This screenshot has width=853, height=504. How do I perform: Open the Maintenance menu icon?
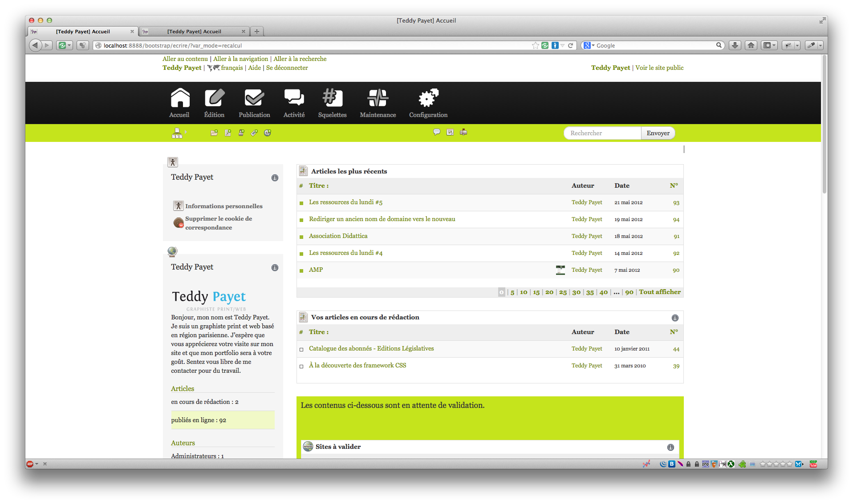coord(378,98)
